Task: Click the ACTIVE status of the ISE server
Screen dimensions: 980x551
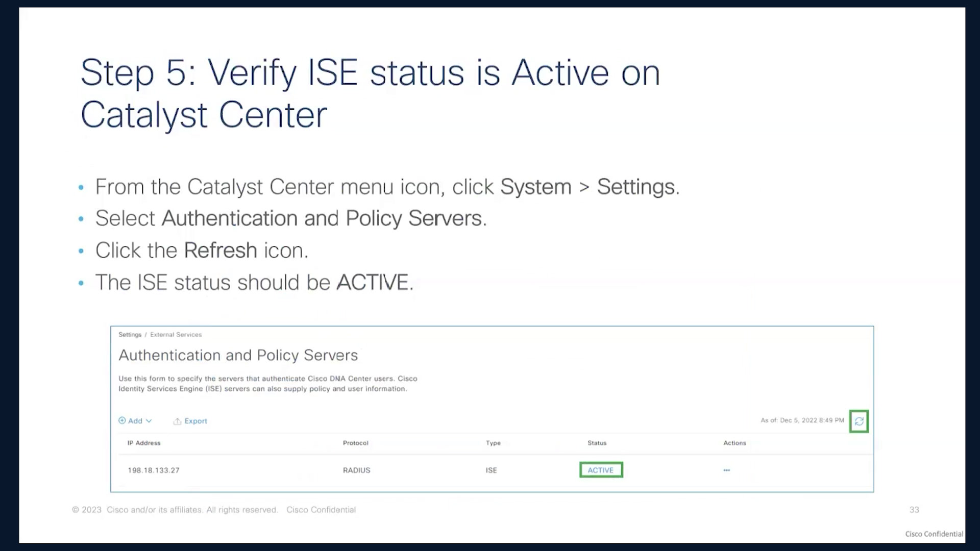Action: tap(601, 470)
